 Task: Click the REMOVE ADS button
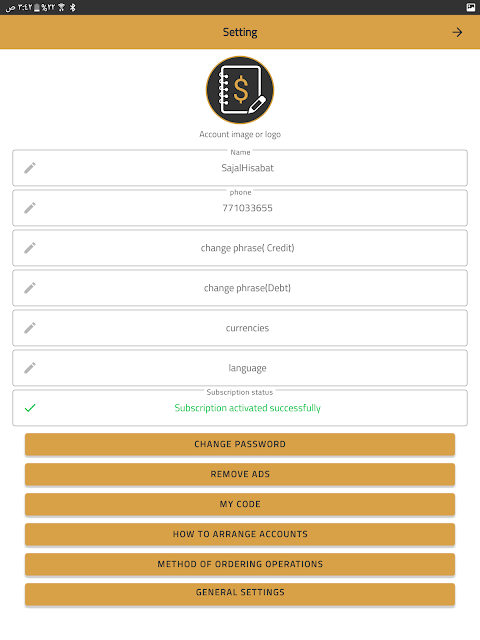tap(240, 474)
